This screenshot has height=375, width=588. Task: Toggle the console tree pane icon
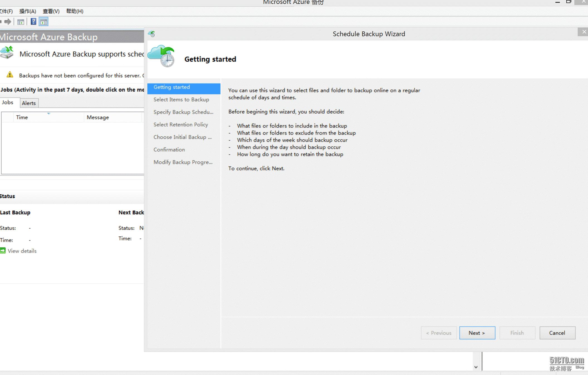(x=21, y=22)
